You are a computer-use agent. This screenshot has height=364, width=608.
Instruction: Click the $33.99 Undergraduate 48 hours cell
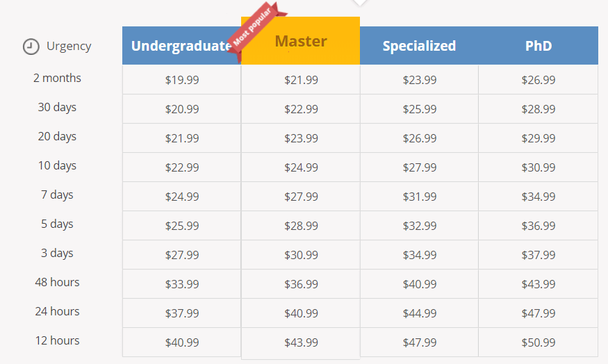click(182, 283)
